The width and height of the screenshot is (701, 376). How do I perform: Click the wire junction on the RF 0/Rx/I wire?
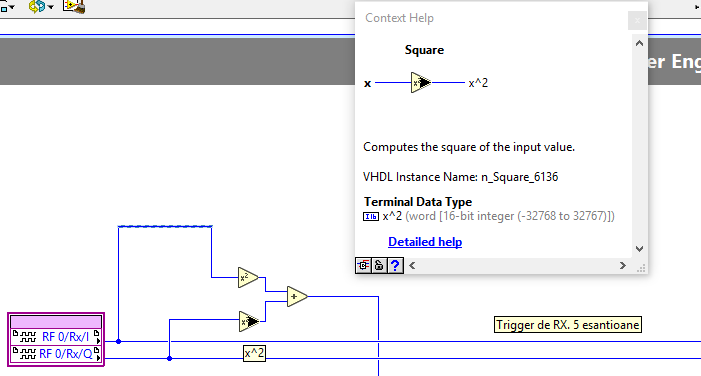pos(118,342)
